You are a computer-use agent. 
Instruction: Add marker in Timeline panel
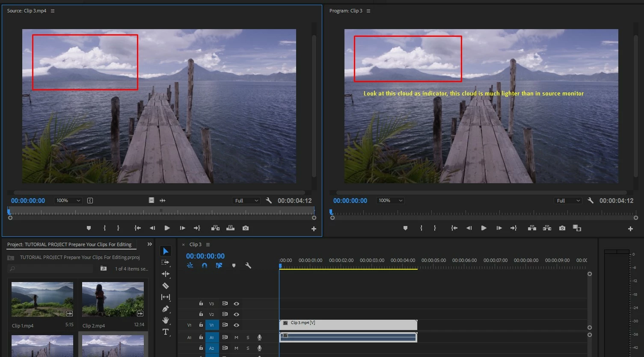pos(234,265)
